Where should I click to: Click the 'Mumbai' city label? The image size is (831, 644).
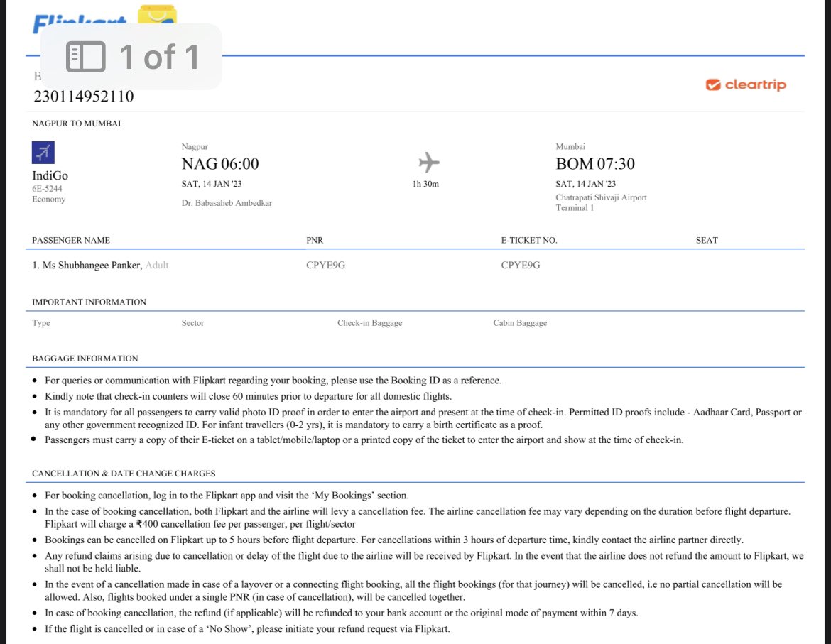570,147
